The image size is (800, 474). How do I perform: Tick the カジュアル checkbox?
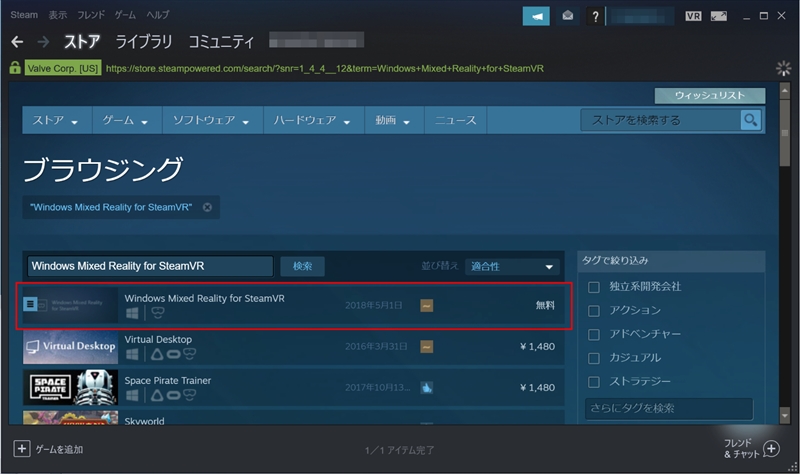[594, 357]
